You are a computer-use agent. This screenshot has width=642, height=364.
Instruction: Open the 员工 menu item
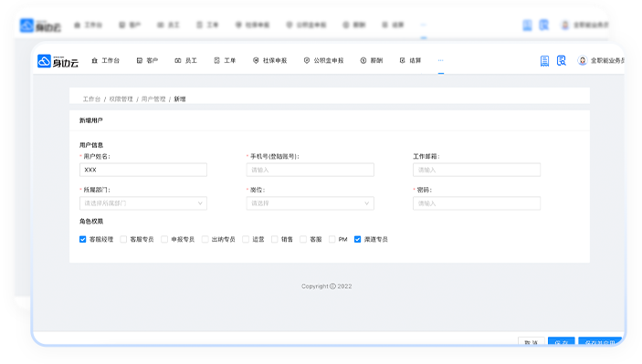(186, 60)
